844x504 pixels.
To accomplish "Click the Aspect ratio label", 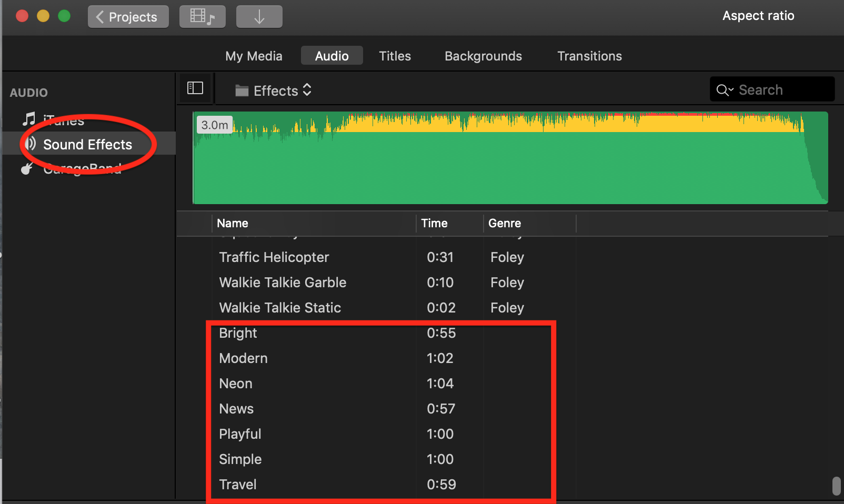I will [x=758, y=16].
